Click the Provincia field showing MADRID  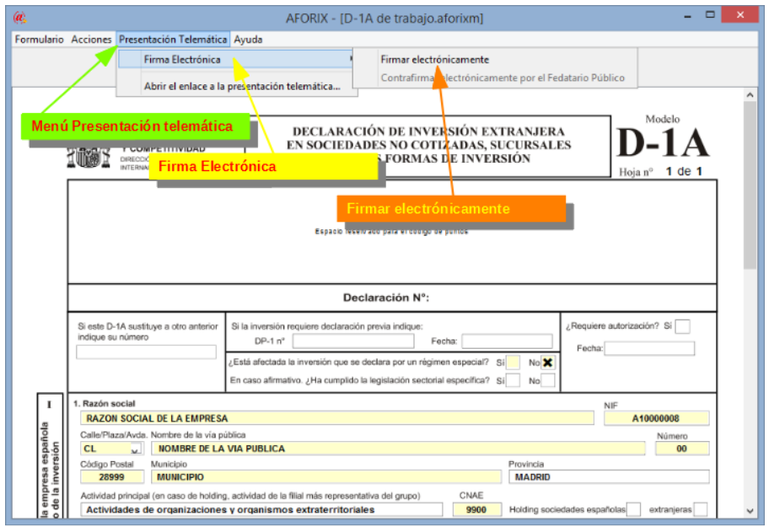pyautogui.click(x=609, y=477)
